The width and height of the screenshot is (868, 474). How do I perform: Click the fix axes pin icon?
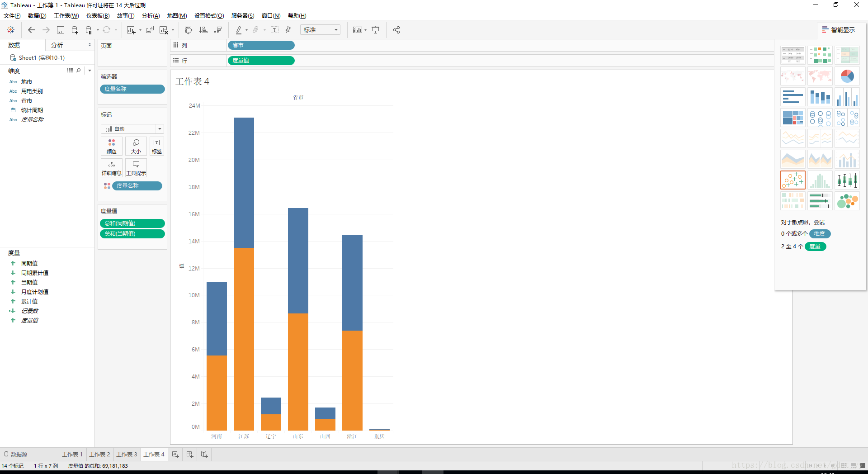click(x=288, y=30)
